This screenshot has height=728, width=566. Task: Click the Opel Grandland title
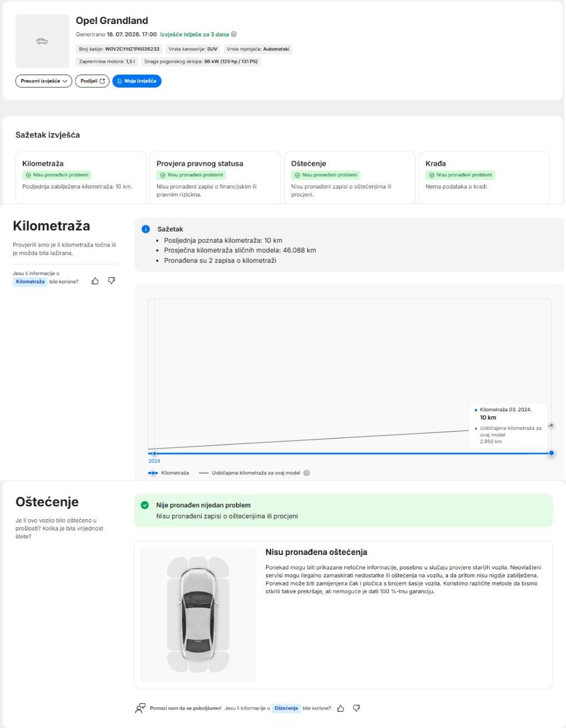[x=112, y=21]
